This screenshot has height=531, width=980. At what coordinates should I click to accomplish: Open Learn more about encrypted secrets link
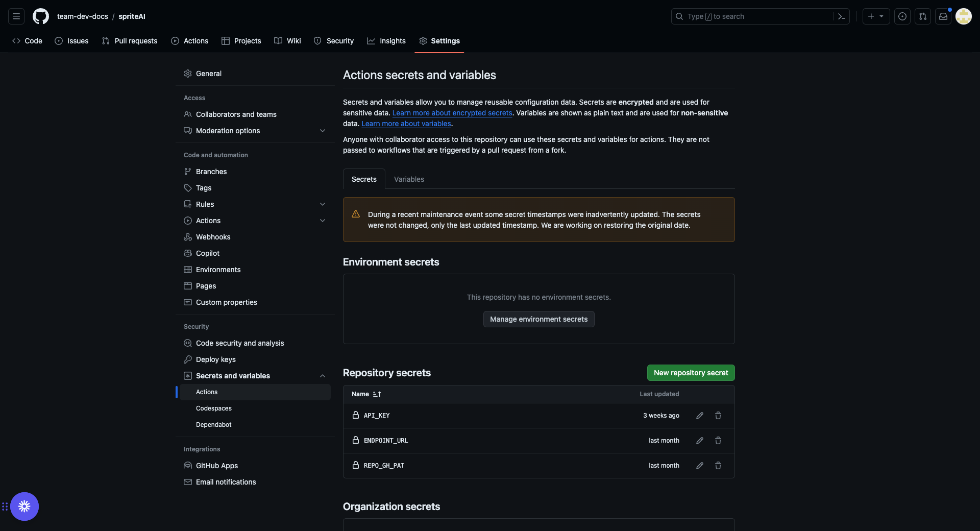click(x=452, y=113)
